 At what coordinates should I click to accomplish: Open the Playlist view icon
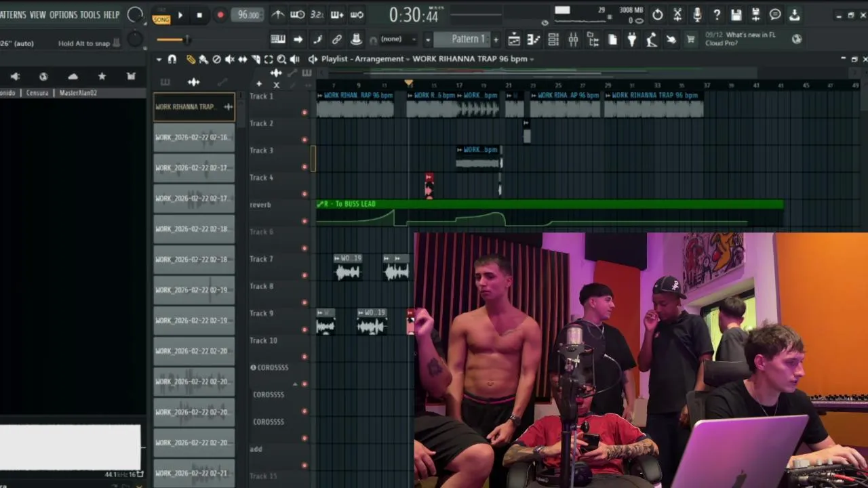coord(514,40)
